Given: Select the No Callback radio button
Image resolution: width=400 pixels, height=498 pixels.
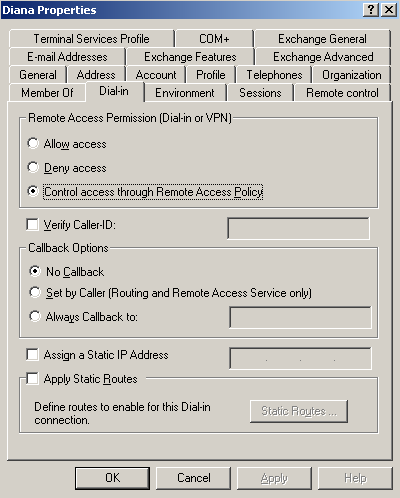Looking at the screenshot, I should [35, 271].
